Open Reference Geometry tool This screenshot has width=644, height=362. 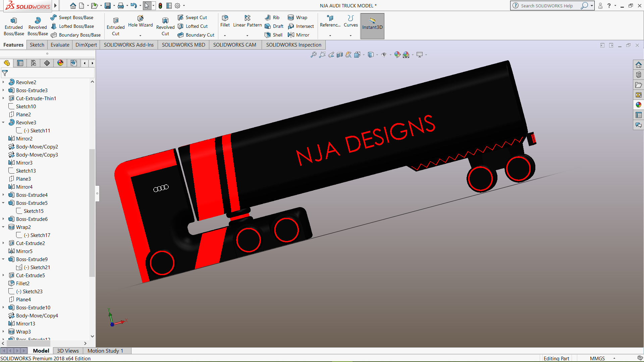click(x=330, y=21)
